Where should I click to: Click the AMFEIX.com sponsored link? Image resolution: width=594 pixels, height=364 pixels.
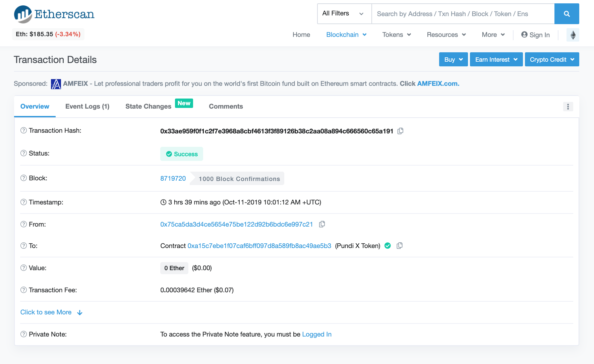(x=438, y=83)
